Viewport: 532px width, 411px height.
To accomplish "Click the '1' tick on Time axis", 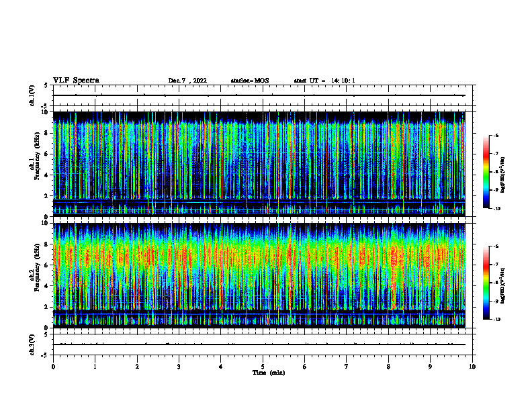I will [95, 367].
